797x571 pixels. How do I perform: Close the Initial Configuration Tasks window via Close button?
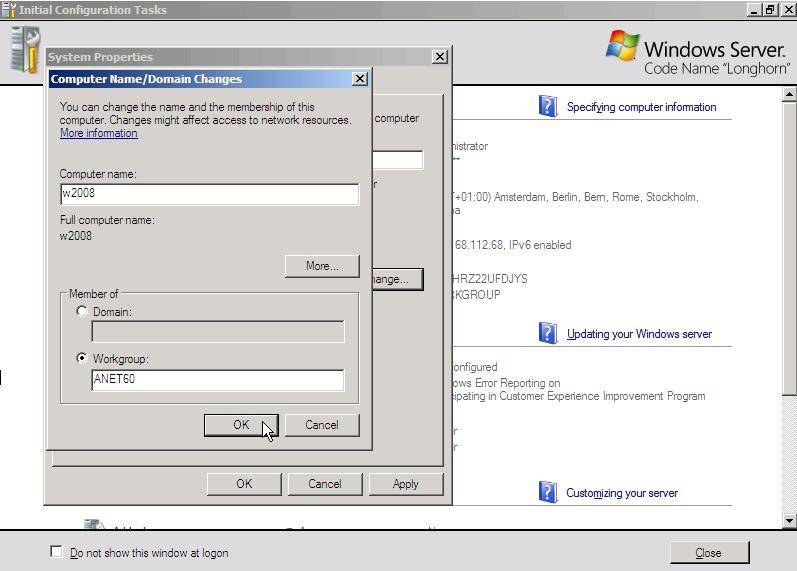[x=709, y=553]
